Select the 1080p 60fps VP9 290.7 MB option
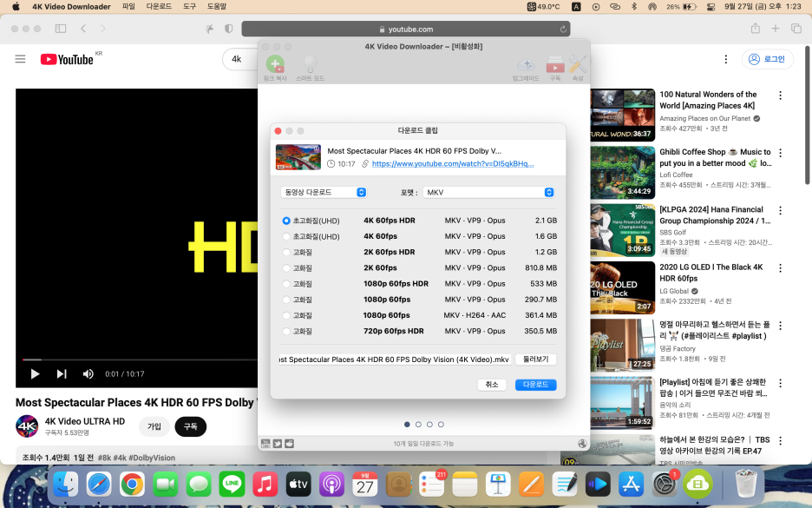The image size is (812, 508). tap(286, 300)
